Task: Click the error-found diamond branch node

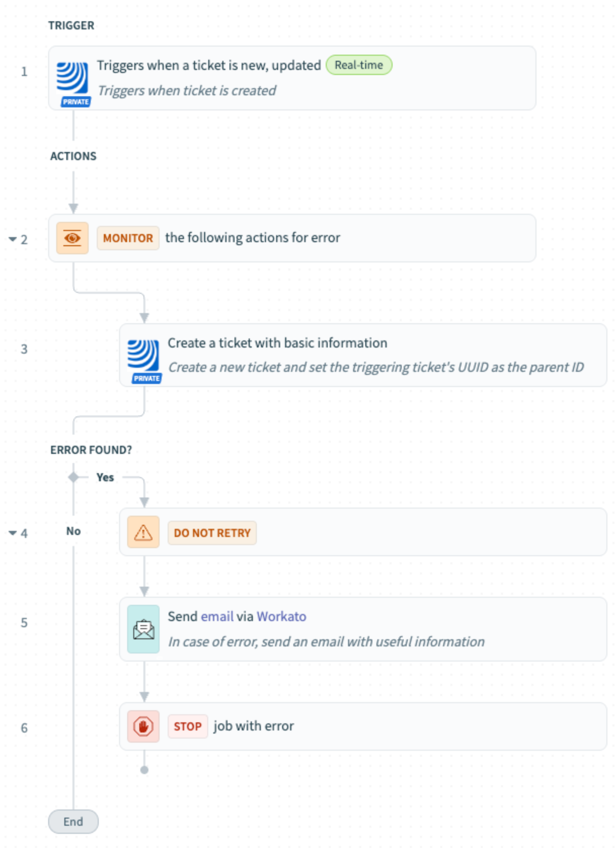Action: click(x=73, y=477)
